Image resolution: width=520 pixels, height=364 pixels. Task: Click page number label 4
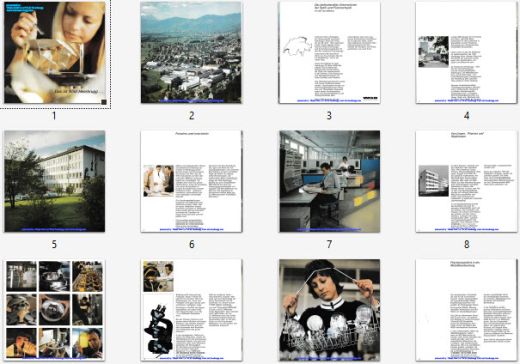tap(467, 116)
